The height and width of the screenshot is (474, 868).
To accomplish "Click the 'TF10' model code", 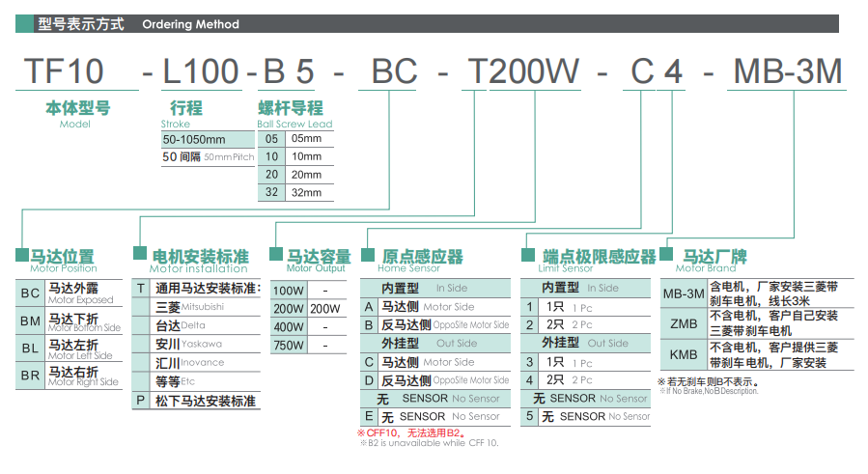I will (x=64, y=71).
